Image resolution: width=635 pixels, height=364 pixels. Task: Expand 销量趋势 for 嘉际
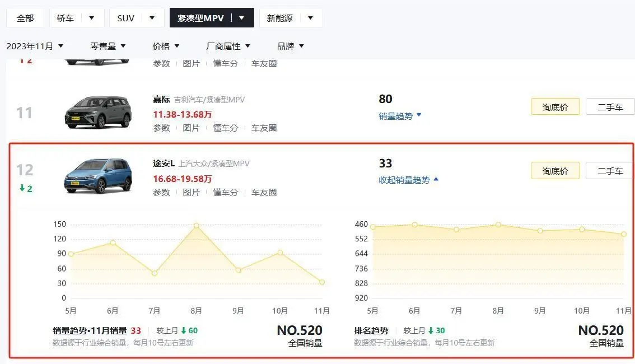(x=400, y=116)
